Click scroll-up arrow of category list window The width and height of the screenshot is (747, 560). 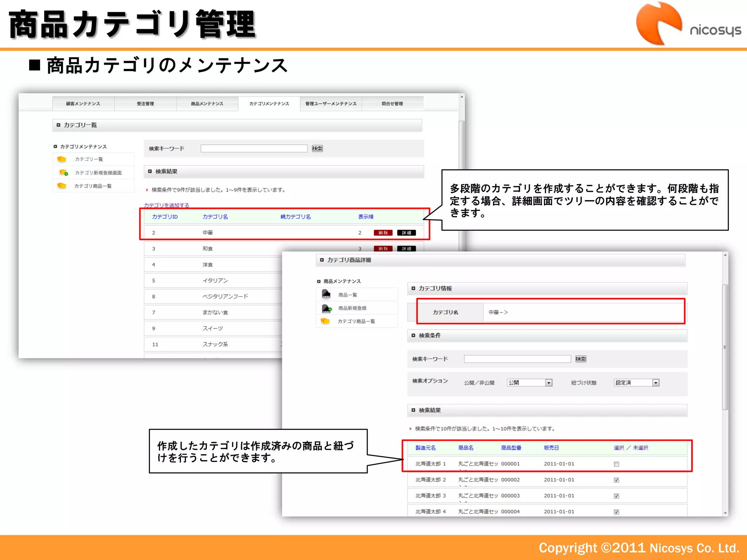click(462, 97)
